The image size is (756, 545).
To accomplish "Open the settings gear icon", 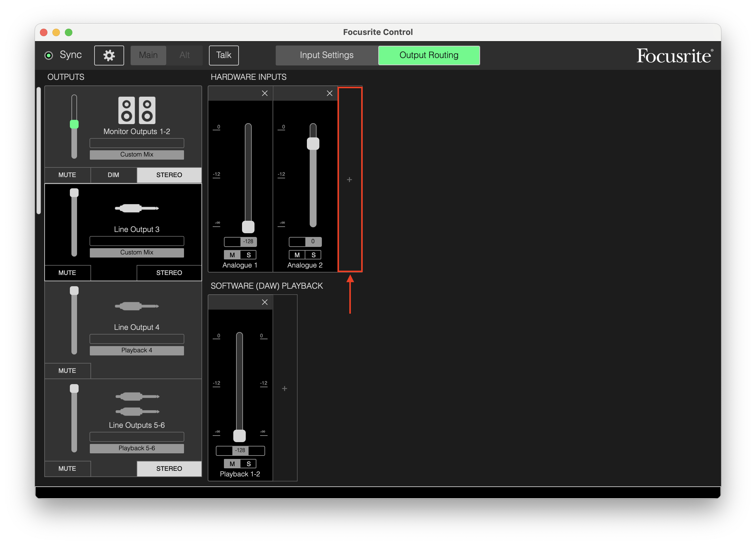I will [109, 55].
